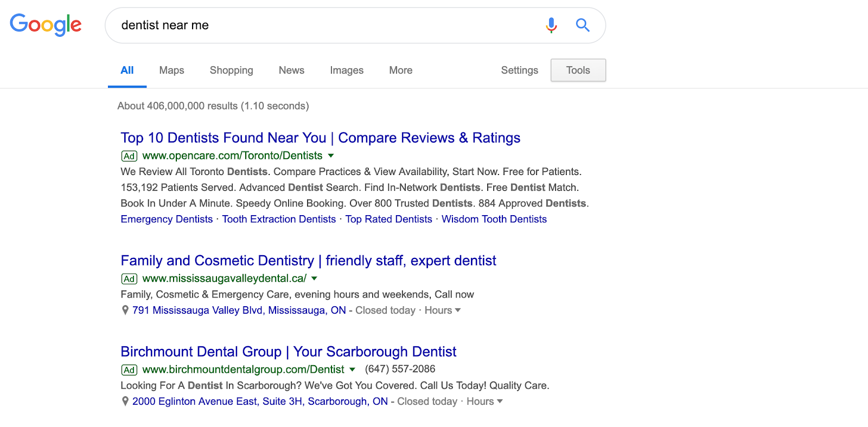Screen dimensions: 868x427
Task: Click the www.birchmountdentalgroup.com/Dentist URL
Action: click(243, 370)
